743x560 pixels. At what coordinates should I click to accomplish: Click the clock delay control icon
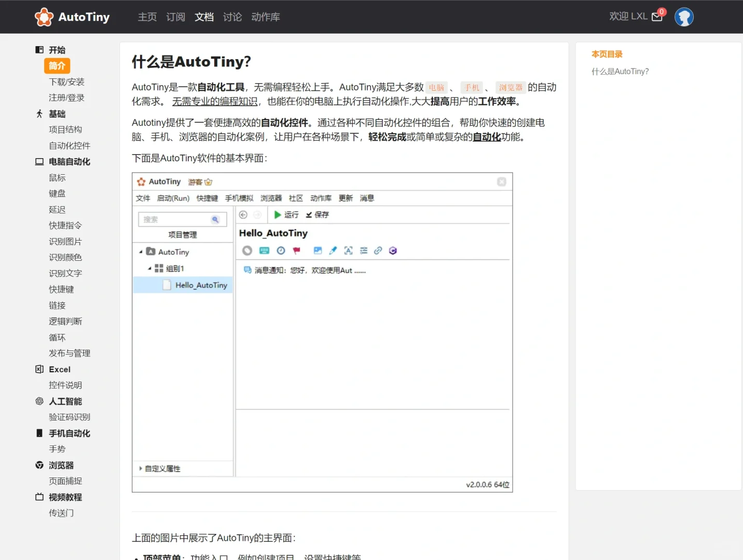[x=281, y=250]
